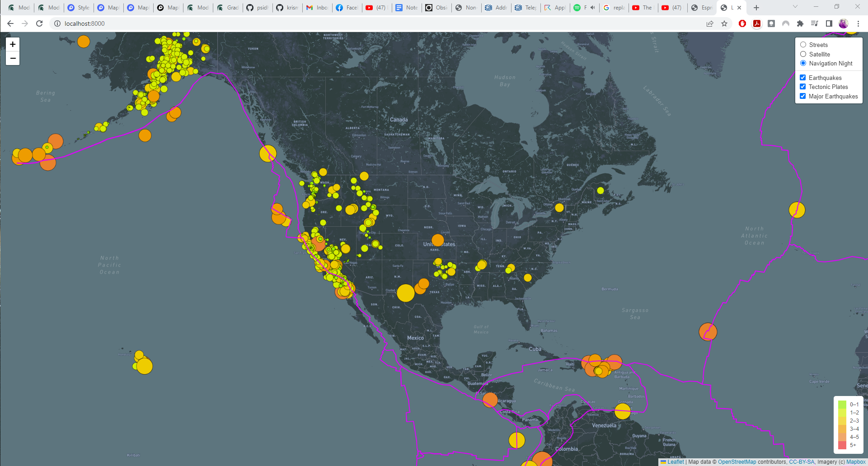Select the Streets base layer
The height and width of the screenshot is (466, 868).
coord(803,45)
